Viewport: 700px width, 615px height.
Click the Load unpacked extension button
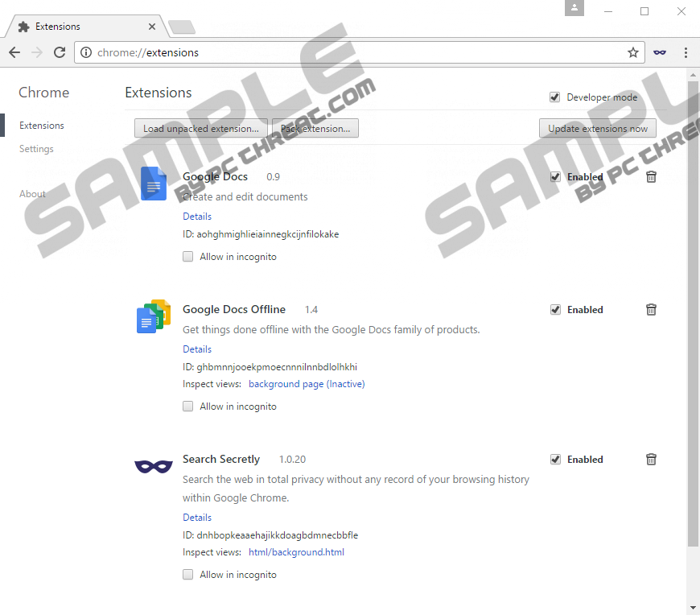click(x=201, y=129)
